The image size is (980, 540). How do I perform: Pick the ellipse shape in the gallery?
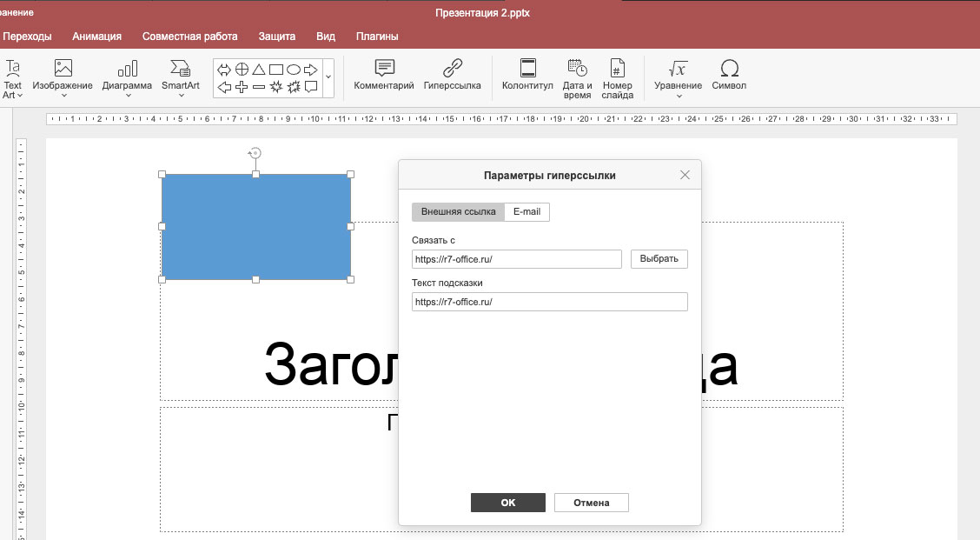[293, 70]
